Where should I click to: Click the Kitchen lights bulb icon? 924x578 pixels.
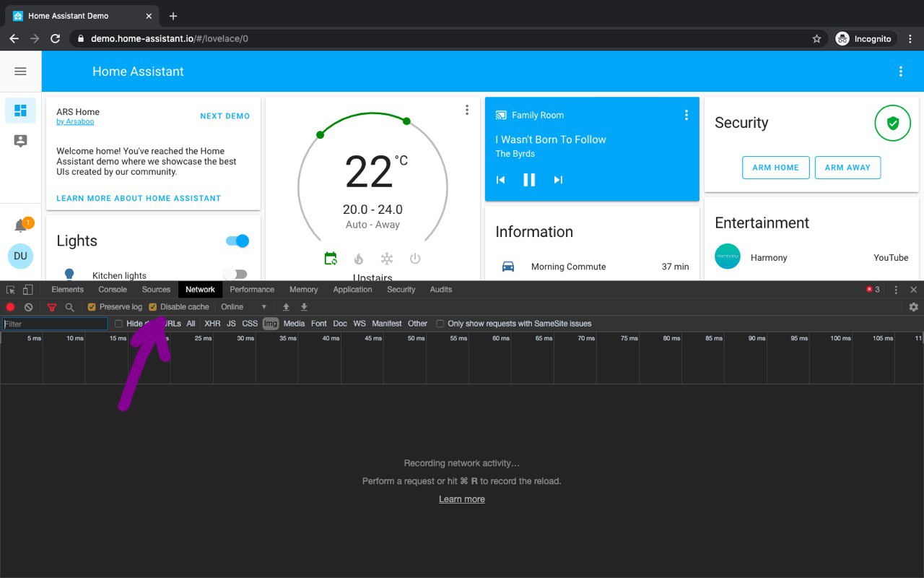pos(69,275)
